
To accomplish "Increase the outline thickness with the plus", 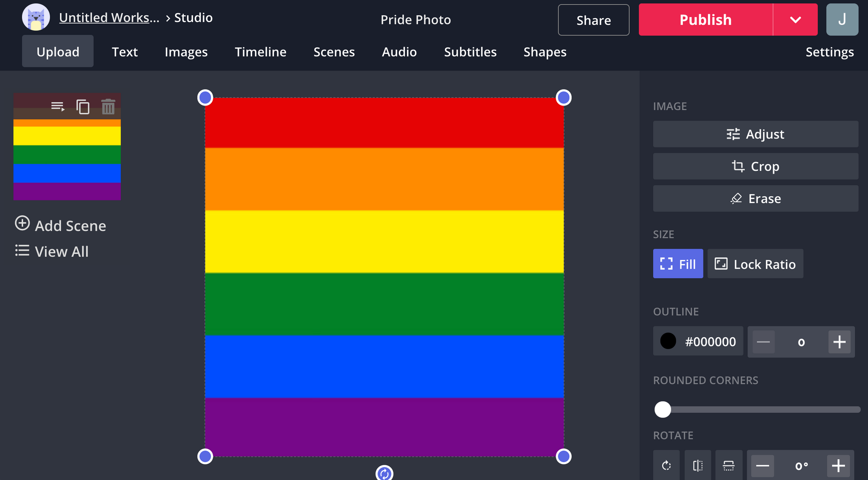I will (x=839, y=342).
